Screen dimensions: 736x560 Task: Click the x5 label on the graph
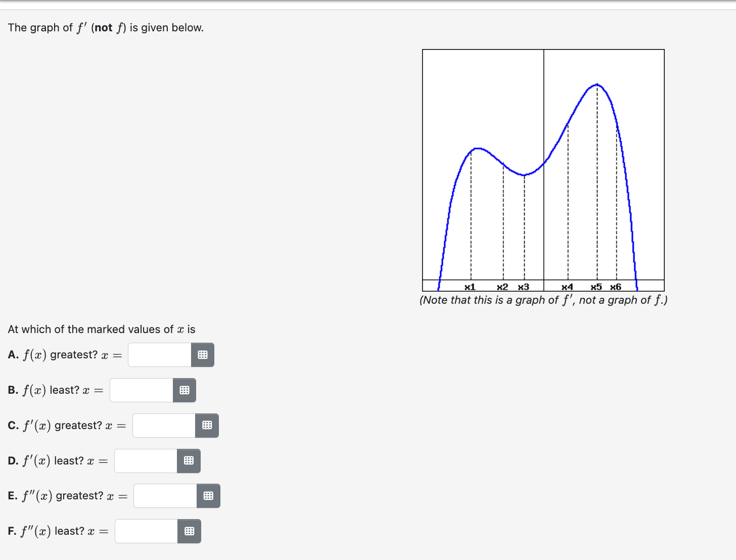pos(596,287)
